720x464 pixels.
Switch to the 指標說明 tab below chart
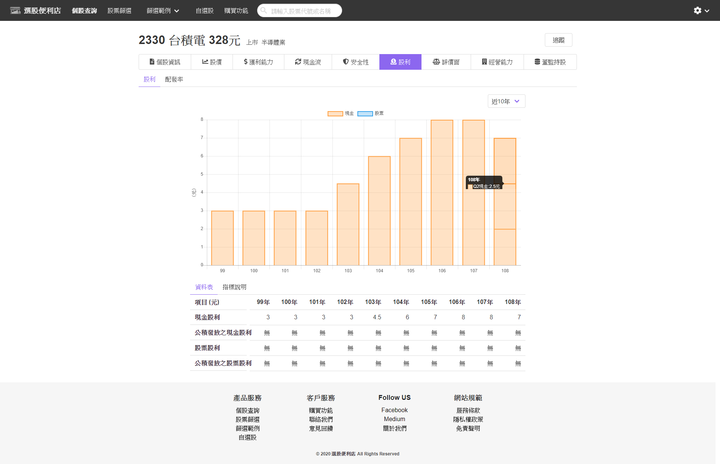coord(234,287)
